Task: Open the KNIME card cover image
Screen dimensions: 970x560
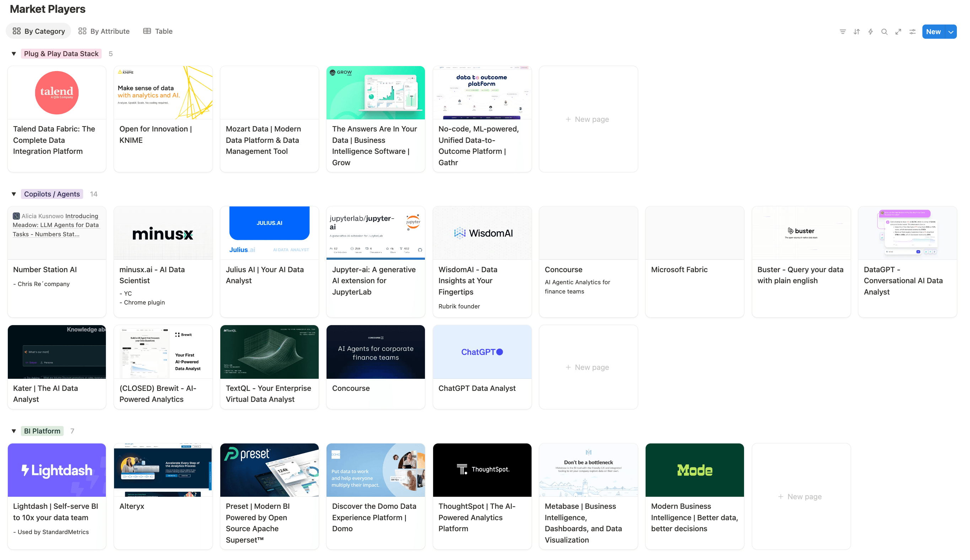Action: point(163,93)
